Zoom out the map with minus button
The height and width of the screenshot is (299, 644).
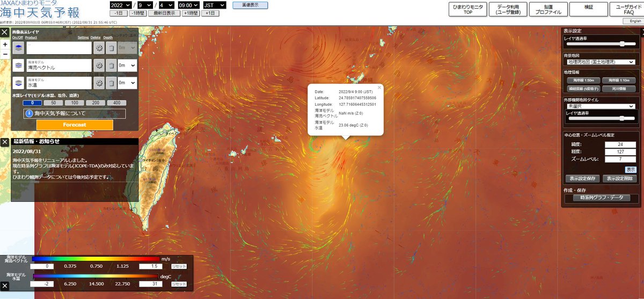[5, 54]
